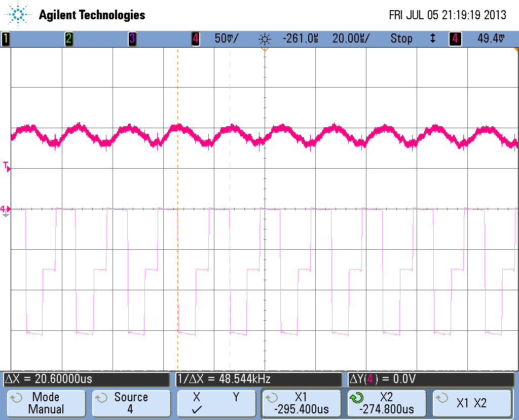Click the orange marker at the top-right corner
This screenshot has width=519, height=420.
pos(516,50)
